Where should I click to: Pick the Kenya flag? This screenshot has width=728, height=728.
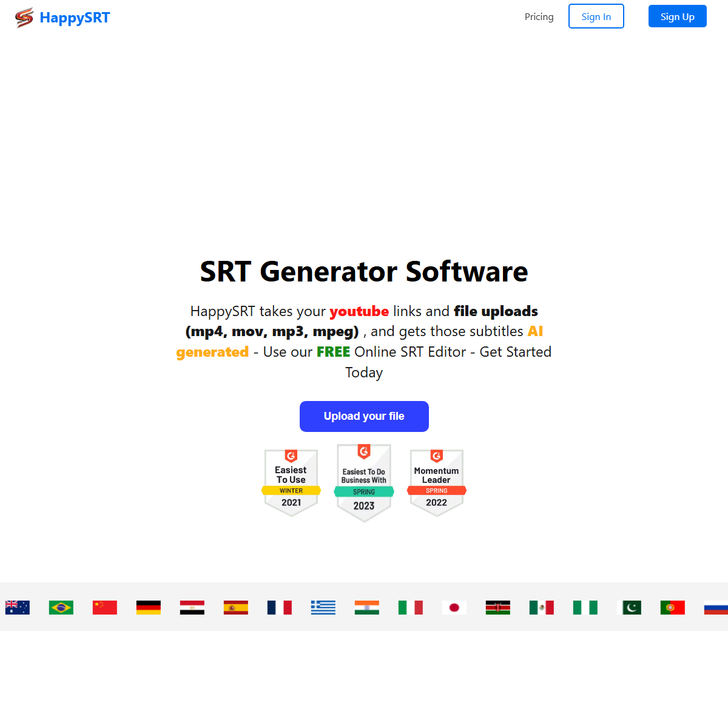498,607
